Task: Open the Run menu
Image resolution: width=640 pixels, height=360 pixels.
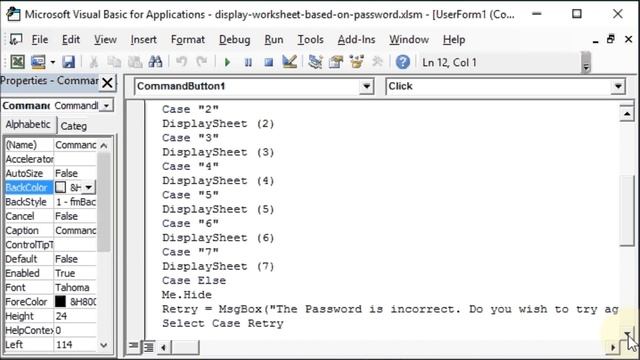Action: pyautogui.click(x=274, y=40)
